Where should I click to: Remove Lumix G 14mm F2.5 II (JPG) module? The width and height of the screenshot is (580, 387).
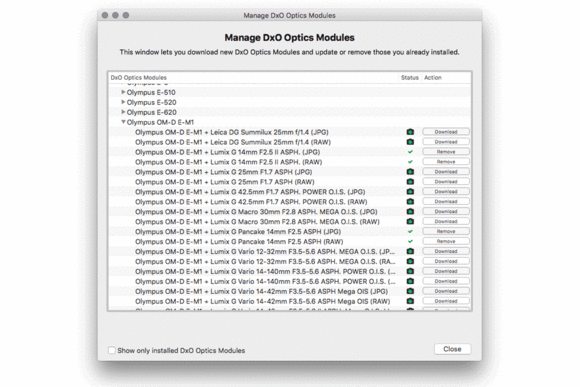pyautogui.click(x=446, y=152)
